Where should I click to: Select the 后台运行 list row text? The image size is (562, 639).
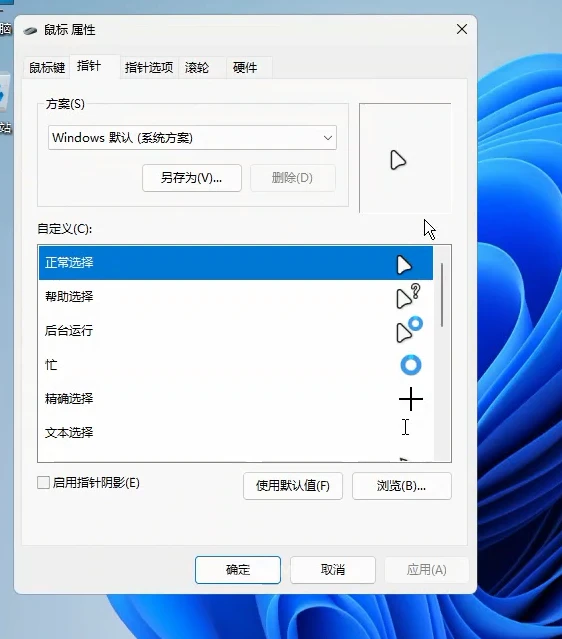[69, 330]
